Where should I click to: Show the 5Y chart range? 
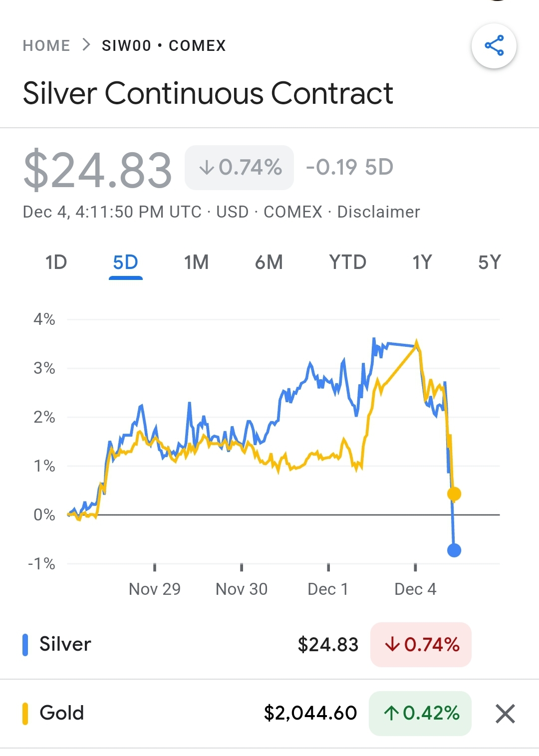[x=489, y=262]
